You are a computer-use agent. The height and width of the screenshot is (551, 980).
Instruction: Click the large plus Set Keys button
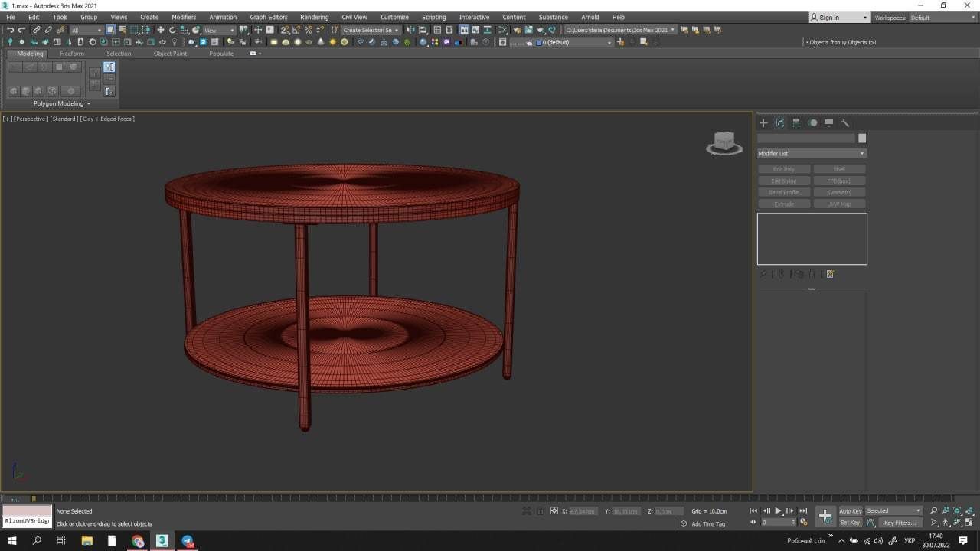click(x=825, y=516)
